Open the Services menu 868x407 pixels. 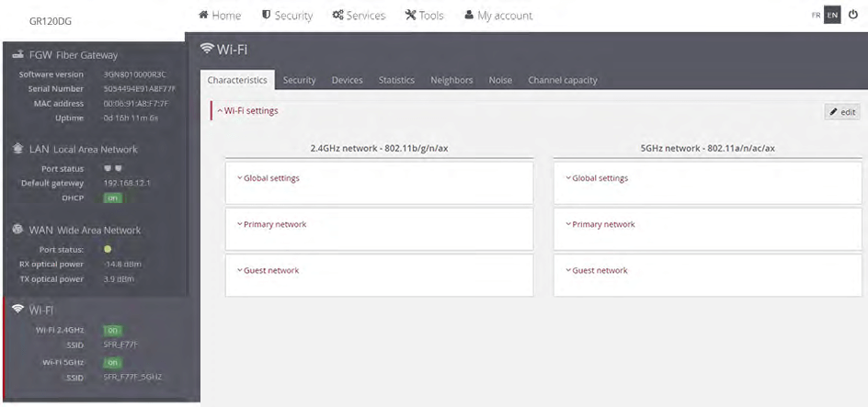(x=360, y=16)
